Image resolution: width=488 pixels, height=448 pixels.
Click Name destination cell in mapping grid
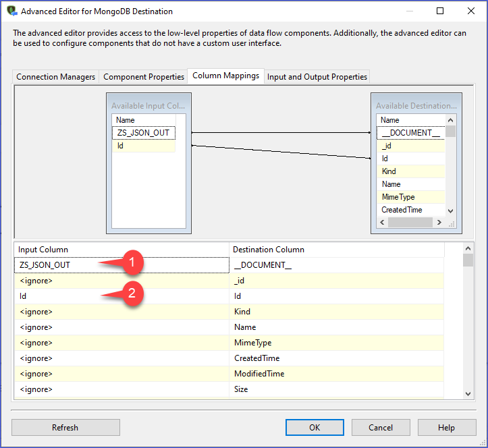coord(337,327)
